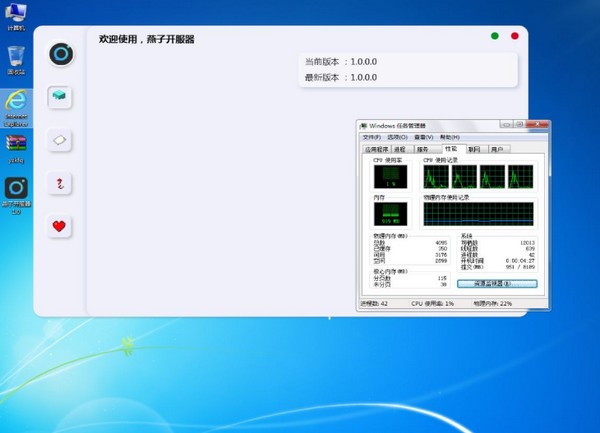Open the Computer (计算机) desktop icon
The width and height of the screenshot is (600, 433).
(x=16, y=17)
